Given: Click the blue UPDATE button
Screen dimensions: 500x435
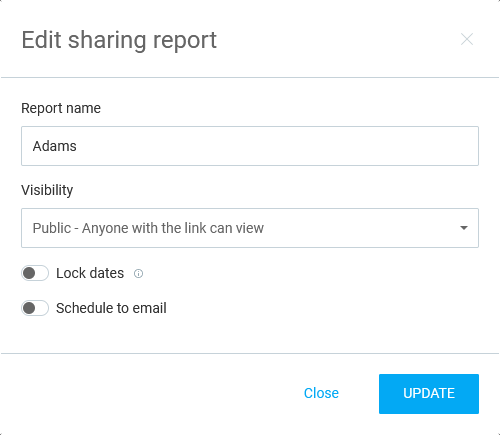Looking at the screenshot, I should click(429, 394).
